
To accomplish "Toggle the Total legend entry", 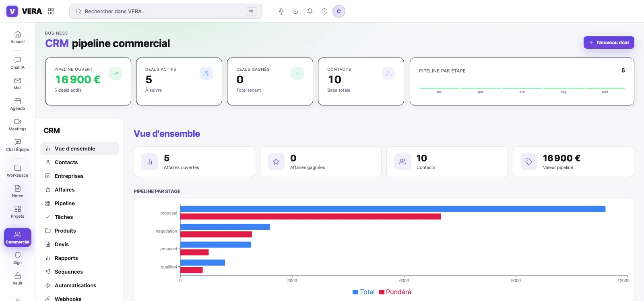I will (363, 292).
